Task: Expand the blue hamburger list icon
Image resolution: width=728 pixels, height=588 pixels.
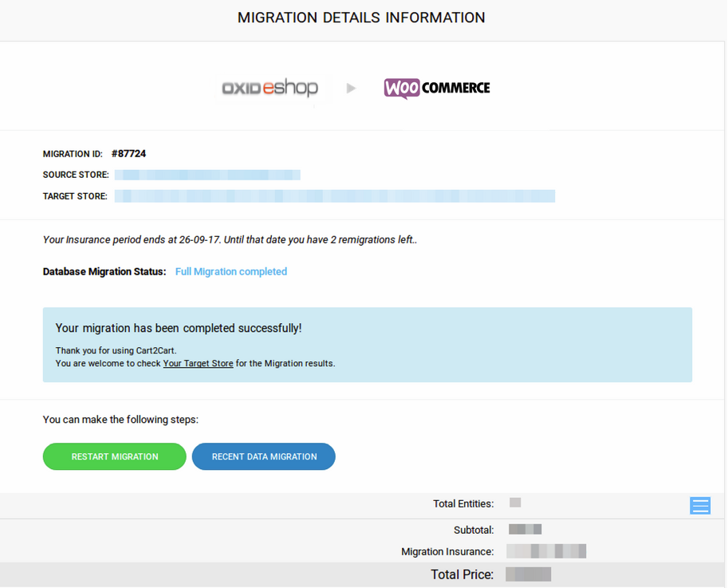Action: coord(699,505)
